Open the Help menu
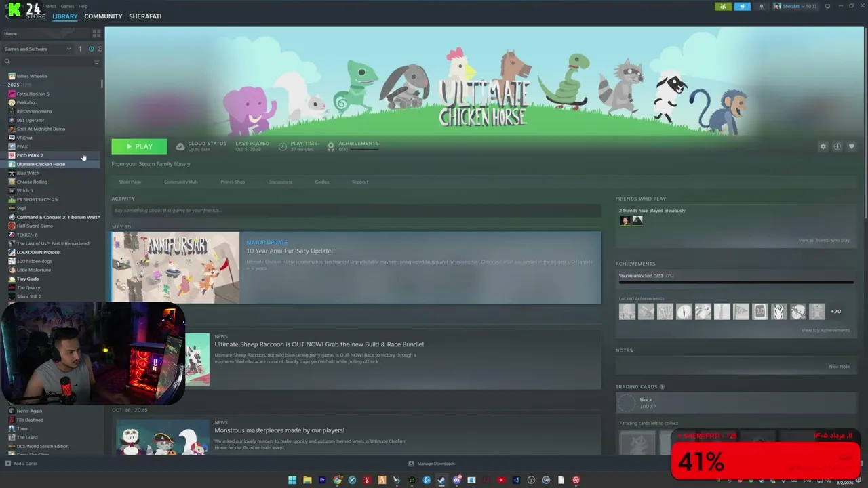Viewport: 868px width, 488px height. click(83, 6)
